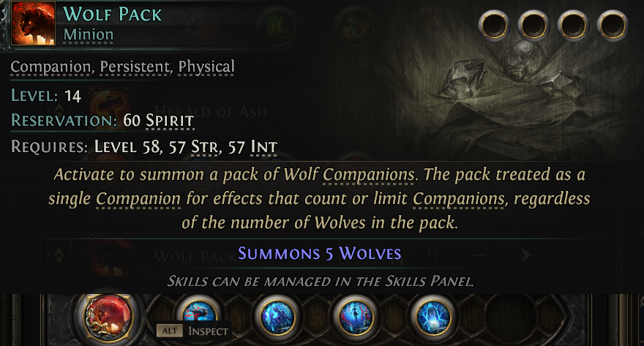Image resolution: width=644 pixels, height=346 pixels.
Task: Click the second blue skill gem in the skill bar
Action: [x=277, y=317]
